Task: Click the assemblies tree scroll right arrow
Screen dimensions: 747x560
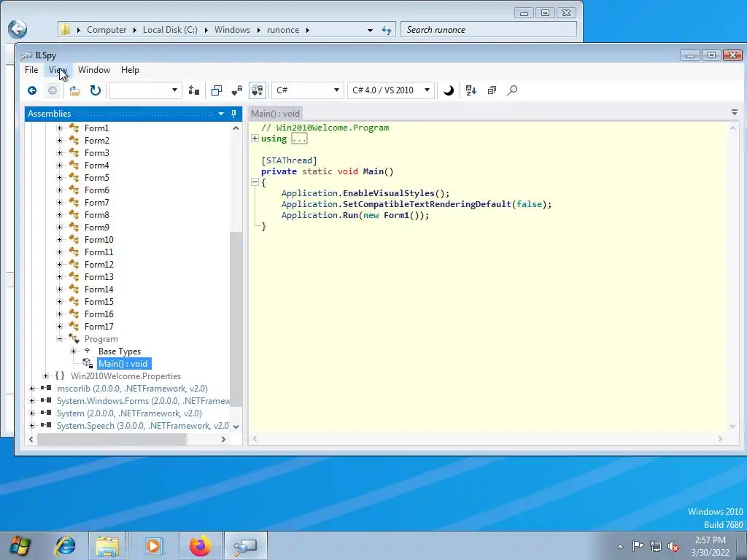Action: click(x=223, y=440)
